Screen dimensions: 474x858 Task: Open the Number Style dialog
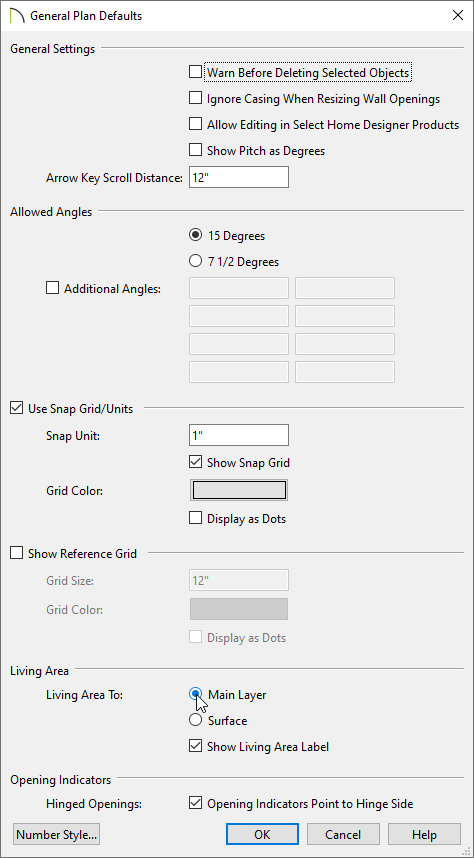pyautogui.click(x=56, y=834)
